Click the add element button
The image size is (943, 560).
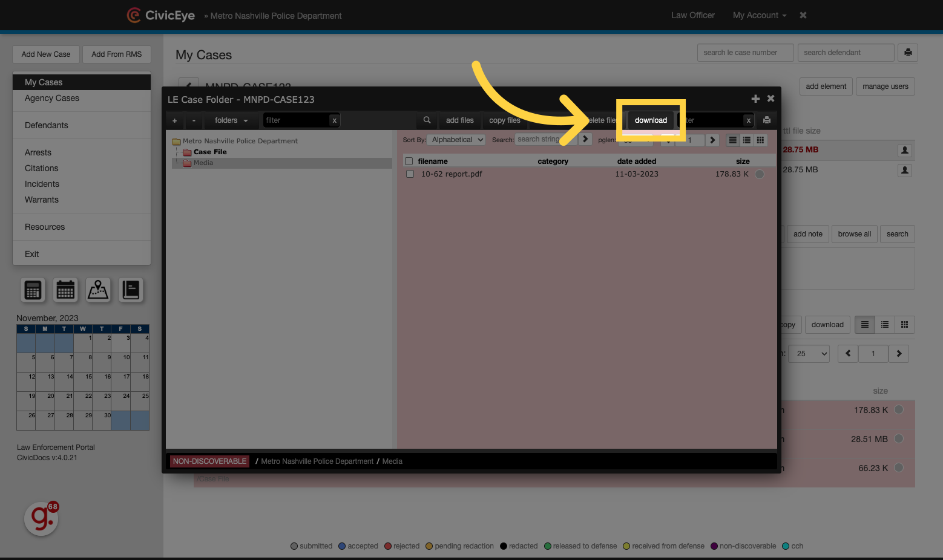(x=826, y=86)
